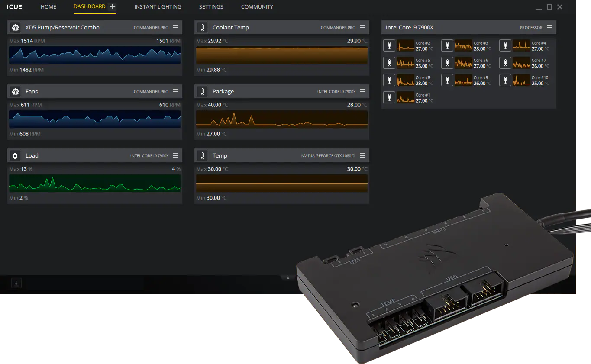Open the Fans widget hamburger menu
This screenshot has height=364, width=591.
point(176,91)
